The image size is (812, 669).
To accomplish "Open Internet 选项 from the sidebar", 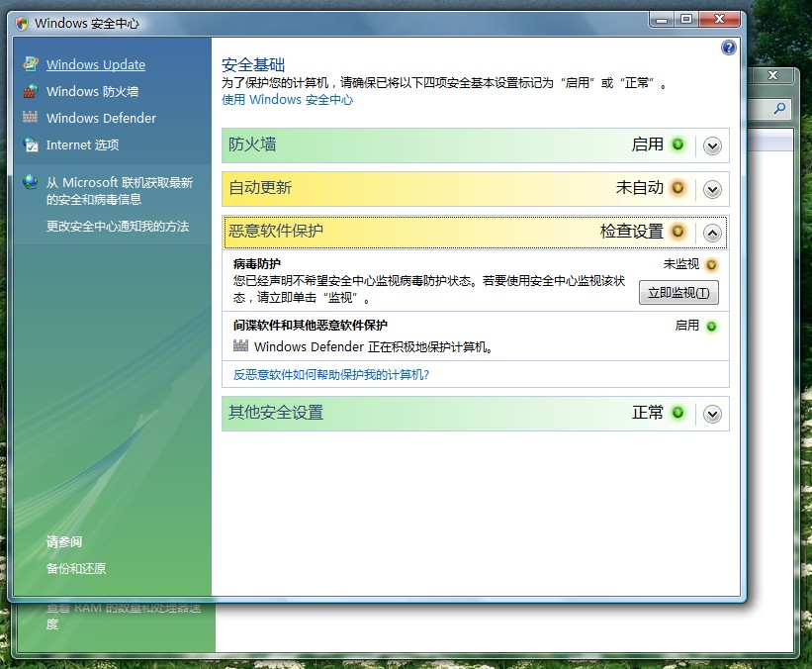I will 82,145.
